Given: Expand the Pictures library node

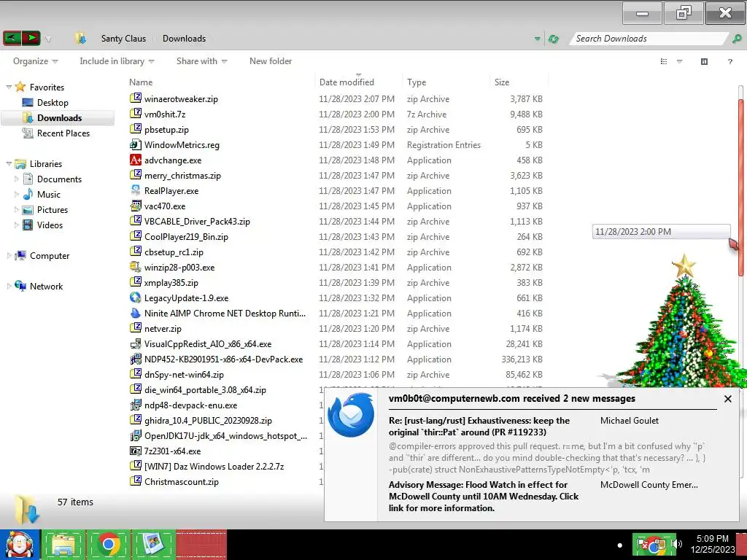Looking at the screenshot, I should pos(17,209).
